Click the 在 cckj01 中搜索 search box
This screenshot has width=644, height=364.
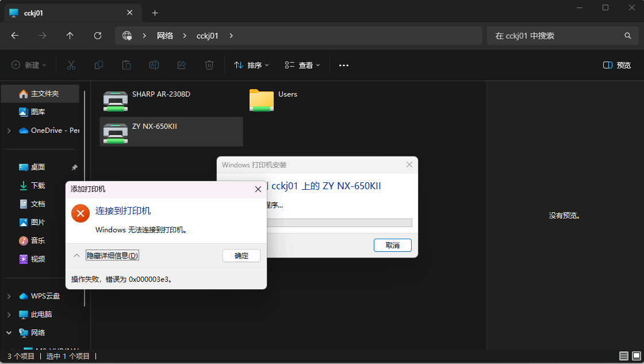(x=563, y=36)
